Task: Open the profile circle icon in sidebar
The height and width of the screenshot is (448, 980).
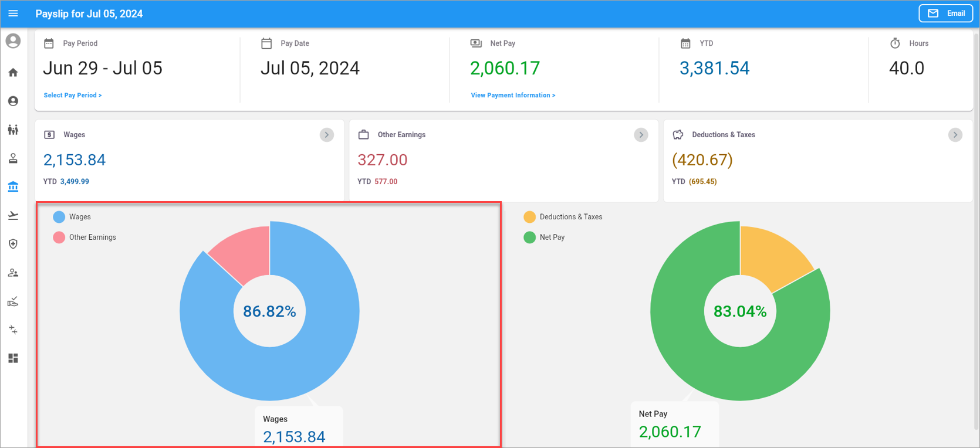Action: point(13,101)
